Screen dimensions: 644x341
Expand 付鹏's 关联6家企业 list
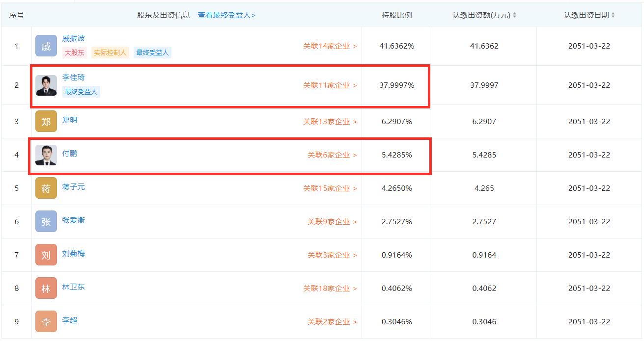tap(333, 155)
